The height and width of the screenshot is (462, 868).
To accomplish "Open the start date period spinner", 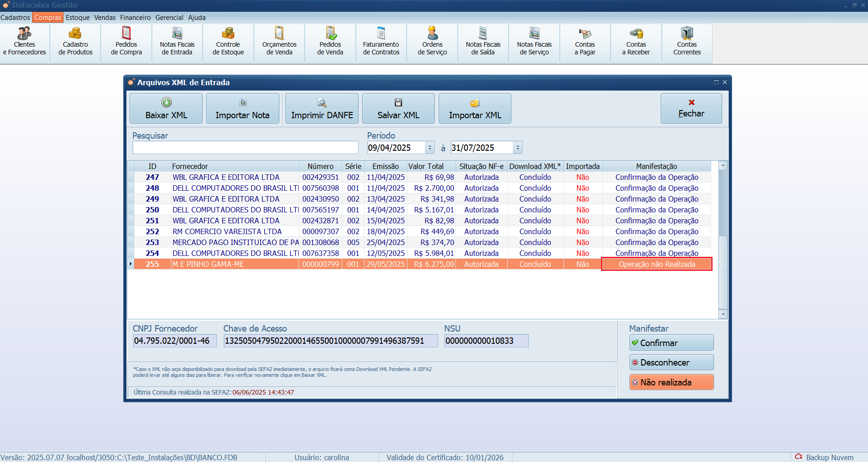I will [x=430, y=148].
